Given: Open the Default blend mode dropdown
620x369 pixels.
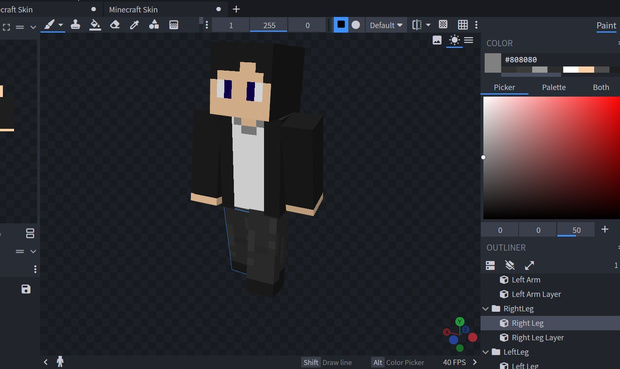Looking at the screenshot, I should [x=386, y=25].
